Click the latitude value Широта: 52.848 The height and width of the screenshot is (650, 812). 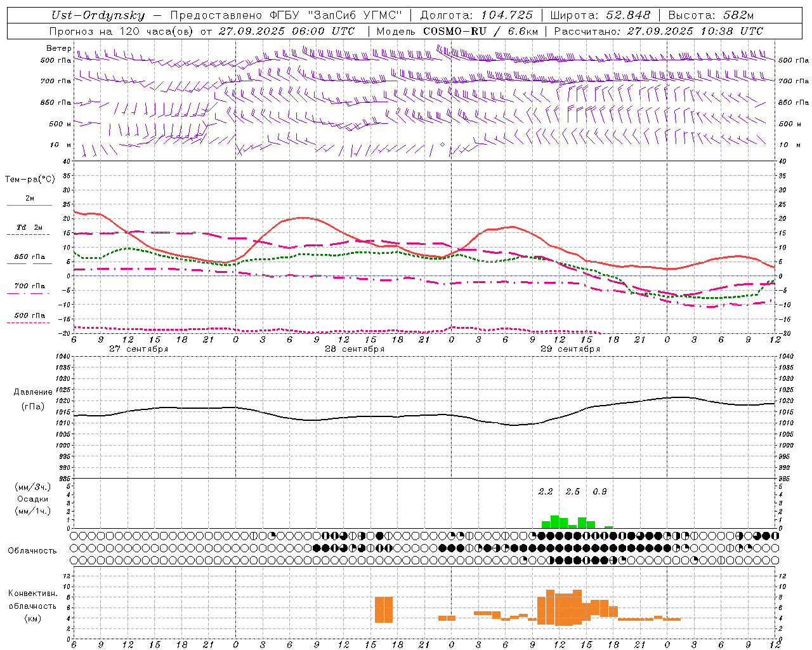point(601,15)
